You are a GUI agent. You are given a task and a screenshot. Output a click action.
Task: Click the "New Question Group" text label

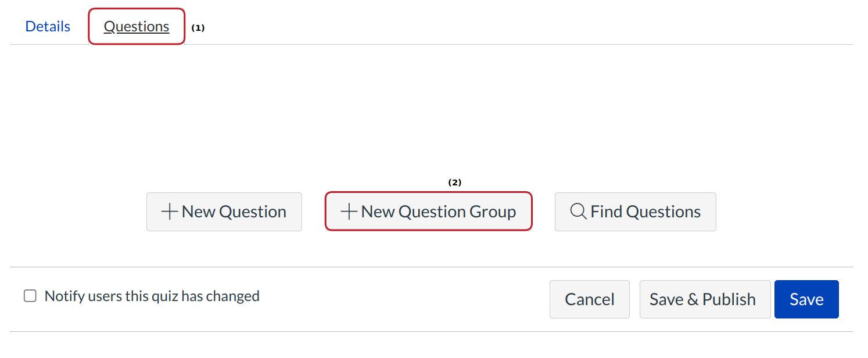(438, 212)
